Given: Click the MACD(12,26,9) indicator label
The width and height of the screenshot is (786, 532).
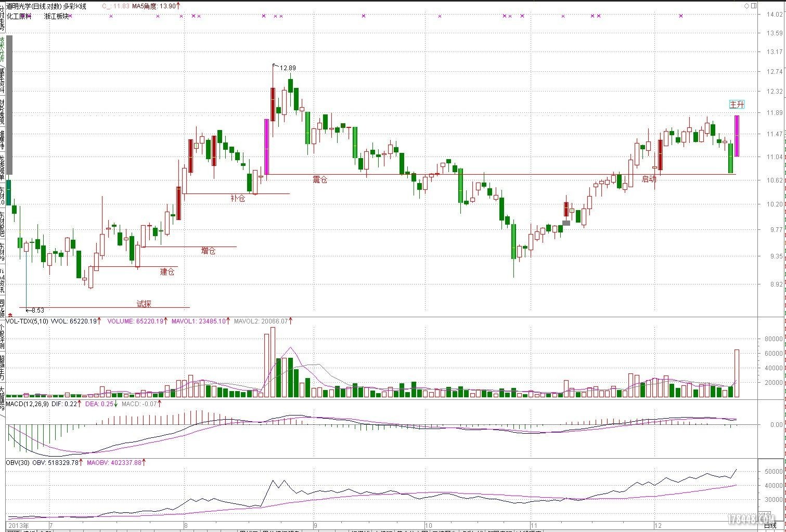Looking at the screenshot, I should click(28, 404).
